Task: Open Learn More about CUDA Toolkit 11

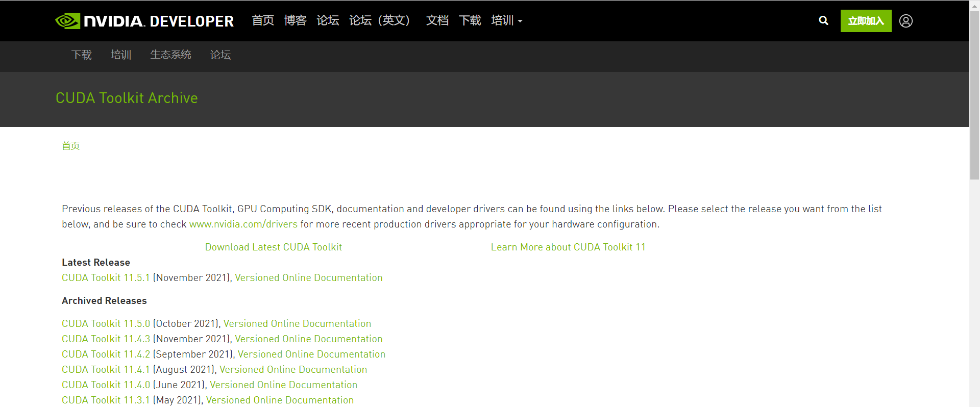Action: click(568, 247)
